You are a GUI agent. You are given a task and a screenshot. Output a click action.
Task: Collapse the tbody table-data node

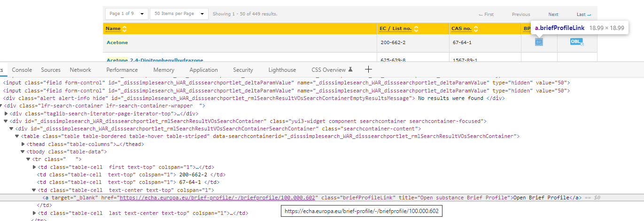[x=22, y=152]
